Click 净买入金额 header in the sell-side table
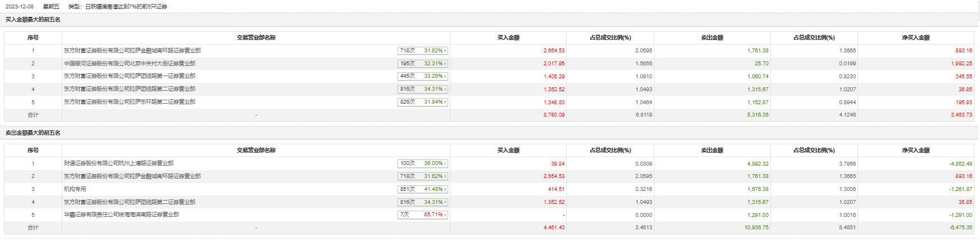Image resolution: width=980 pixels, height=240 pixels. 916,150
